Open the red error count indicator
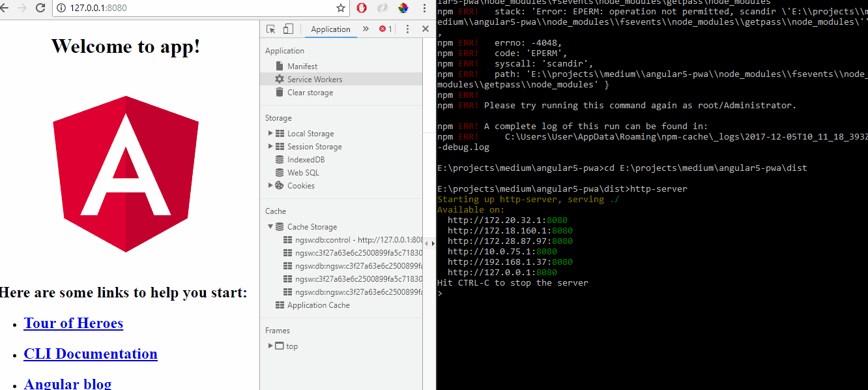The image size is (868, 390). (x=386, y=29)
